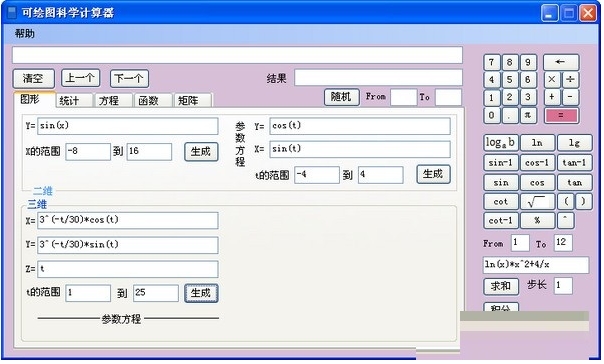Click the caret power key
Image resolution: width=604 pixels, height=364 pixels.
pos(565,220)
